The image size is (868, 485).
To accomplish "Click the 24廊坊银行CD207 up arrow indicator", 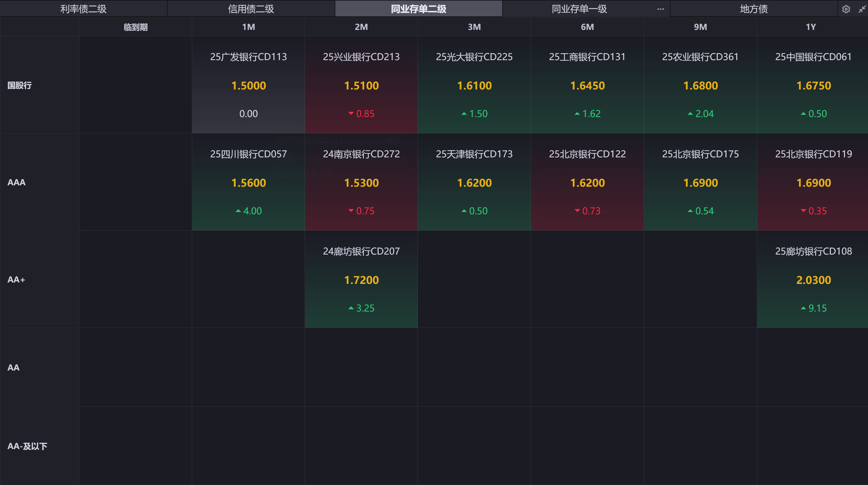I will pyautogui.click(x=351, y=308).
